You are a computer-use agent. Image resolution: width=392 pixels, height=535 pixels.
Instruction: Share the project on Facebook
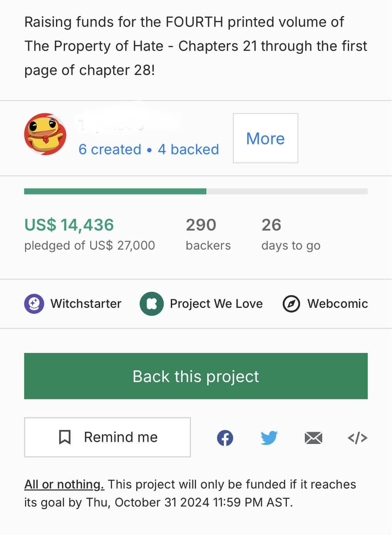[225, 438]
